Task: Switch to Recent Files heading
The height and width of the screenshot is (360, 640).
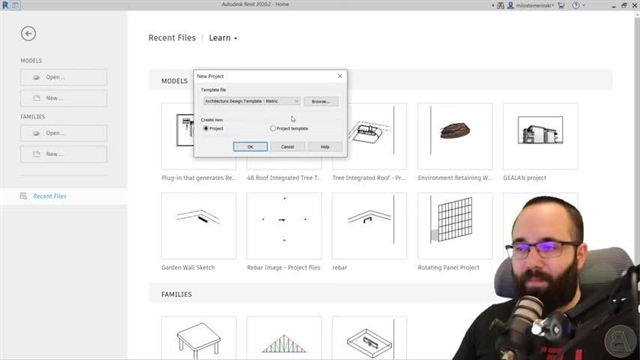Action: [x=172, y=38]
